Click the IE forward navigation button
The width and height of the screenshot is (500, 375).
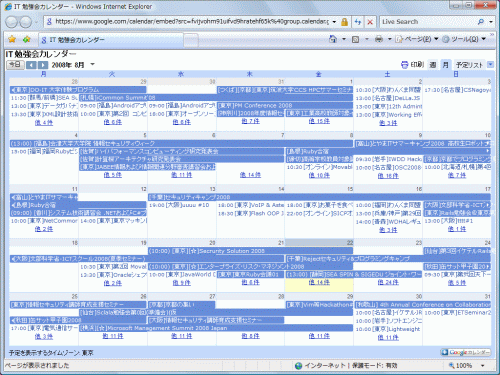26,22
